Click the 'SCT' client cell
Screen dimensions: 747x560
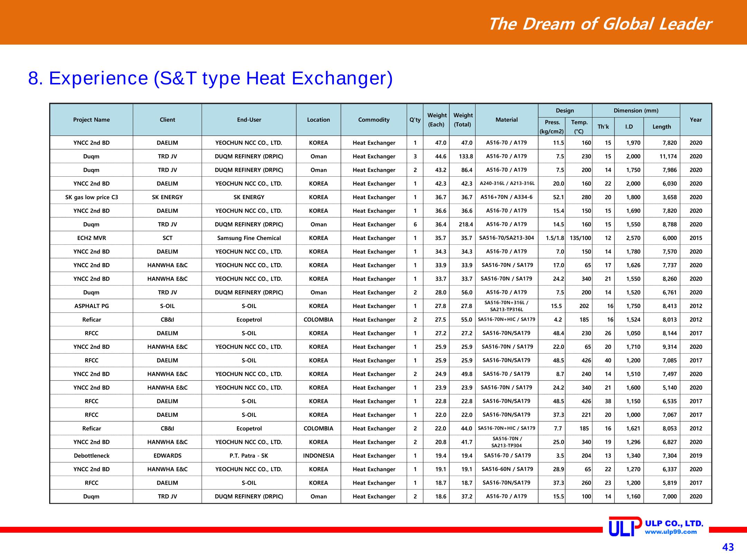pyautogui.click(x=167, y=238)
